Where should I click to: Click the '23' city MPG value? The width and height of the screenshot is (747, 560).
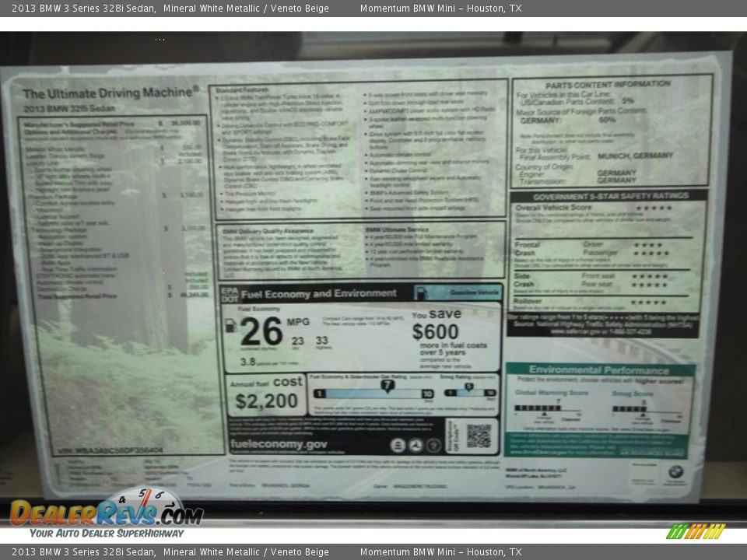pos(298,341)
